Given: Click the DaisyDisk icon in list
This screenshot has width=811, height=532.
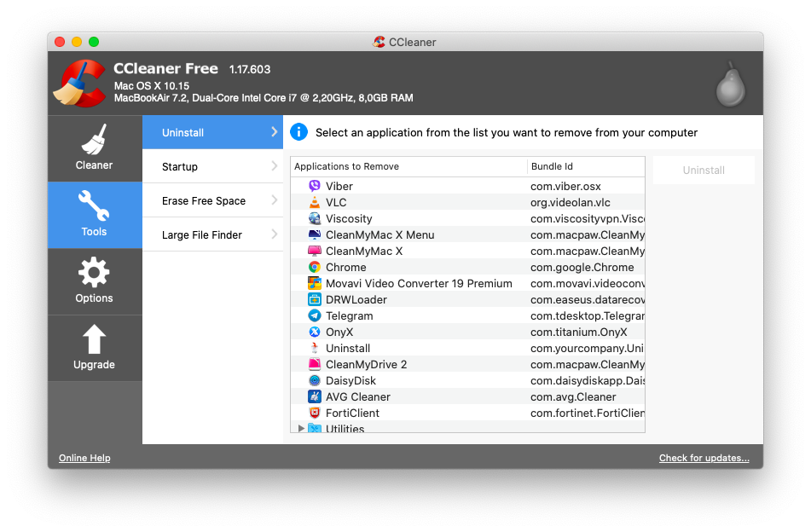Looking at the screenshot, I should click(x=315, y=380).
